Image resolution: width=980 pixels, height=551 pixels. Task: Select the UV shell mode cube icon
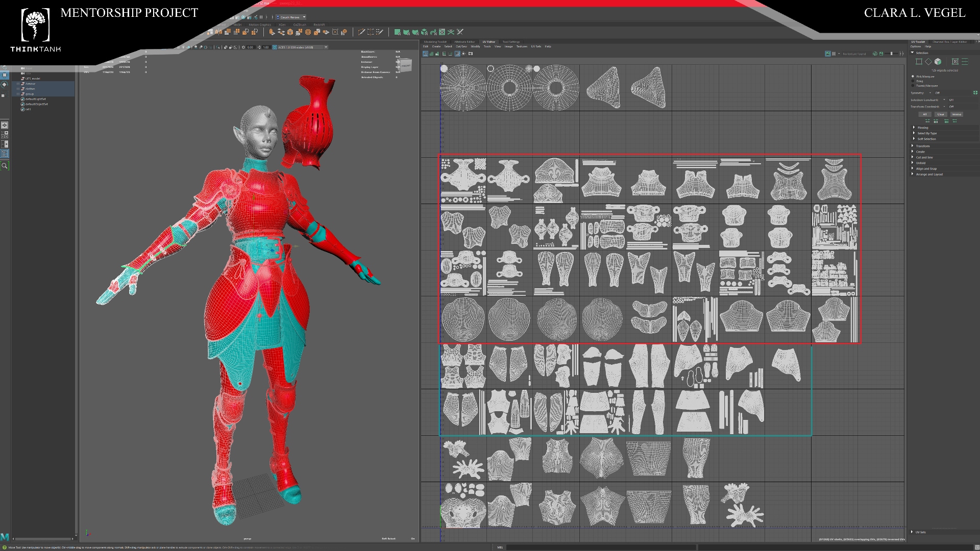pyautogui.click(x=938, y=62)
